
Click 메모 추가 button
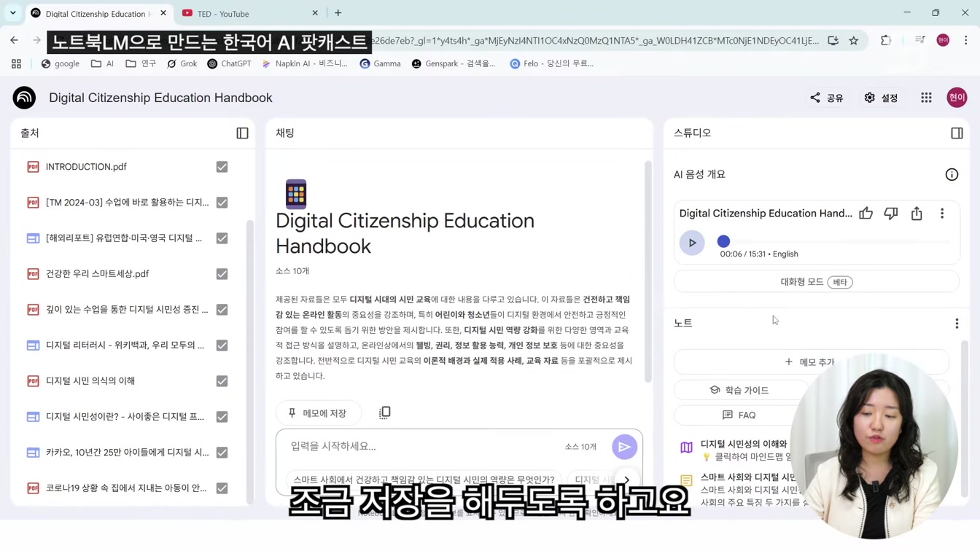tap(811, 362)
